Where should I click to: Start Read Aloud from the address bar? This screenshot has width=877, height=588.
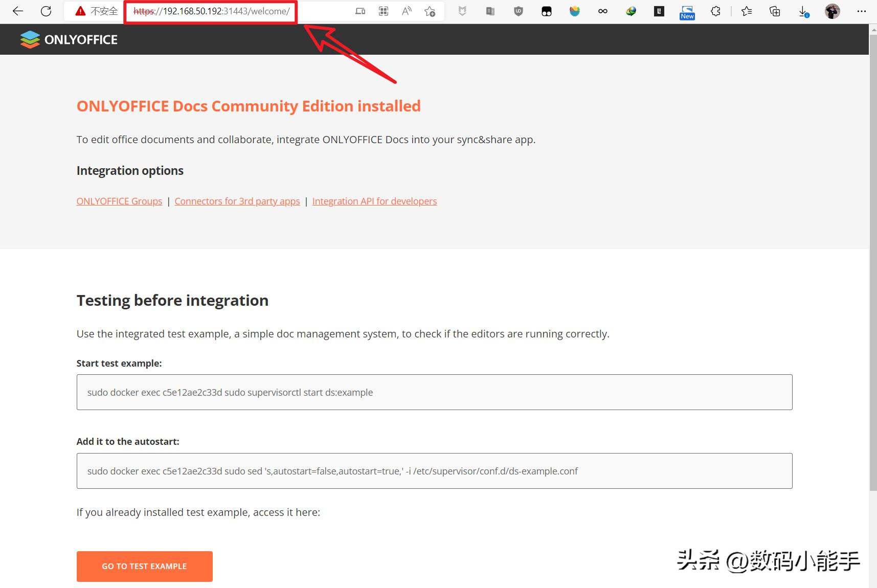[407, 11]
